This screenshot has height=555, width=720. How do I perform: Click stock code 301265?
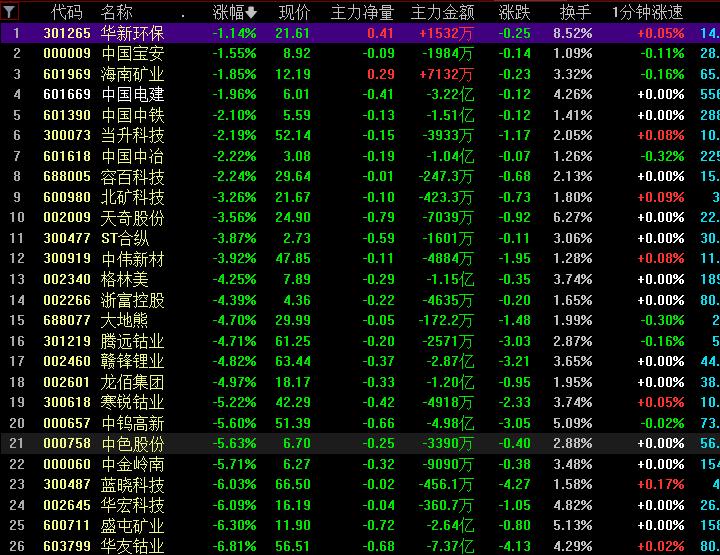[x=67, y=33]
